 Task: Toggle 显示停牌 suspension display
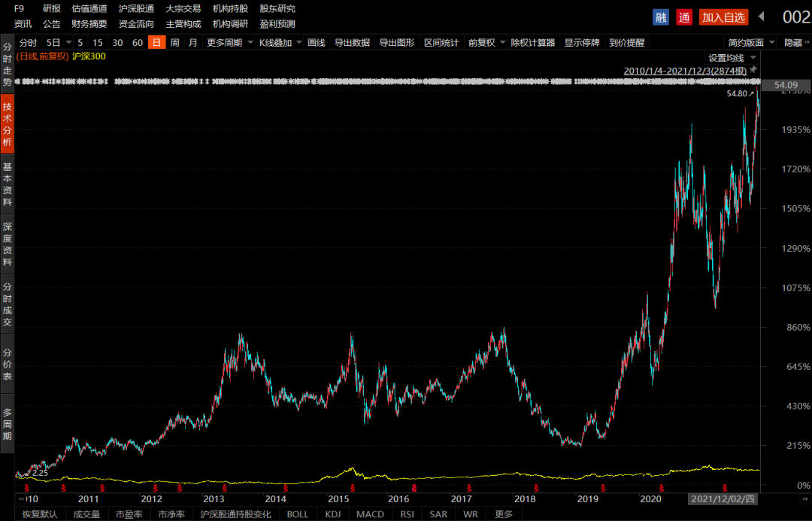point(581,42)
